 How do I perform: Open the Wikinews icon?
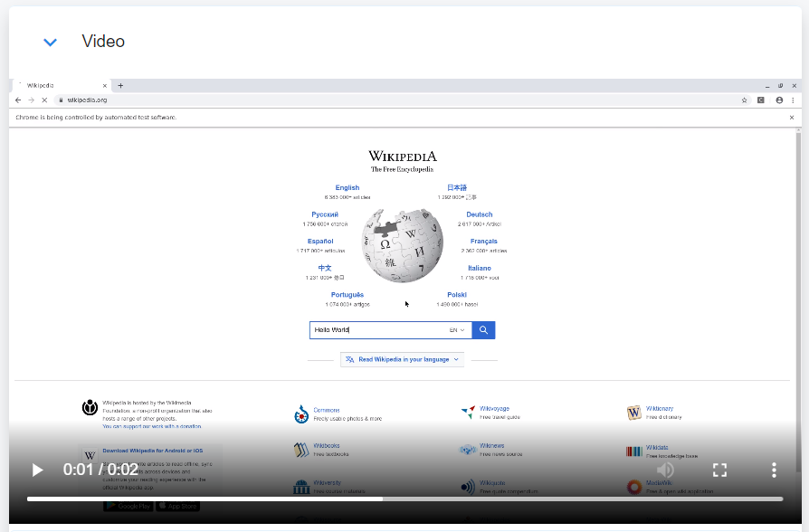[x=468, y=450]
